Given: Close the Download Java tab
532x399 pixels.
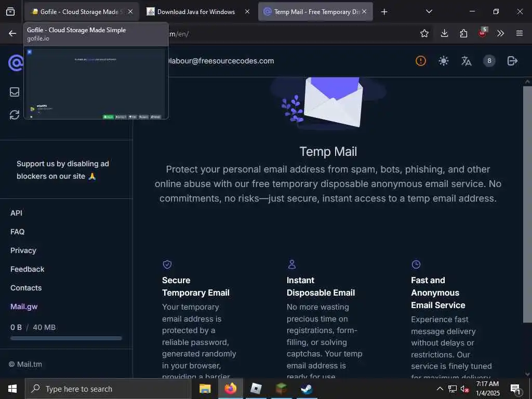Looking at the screenshot, I should click(x=247, y=11).
